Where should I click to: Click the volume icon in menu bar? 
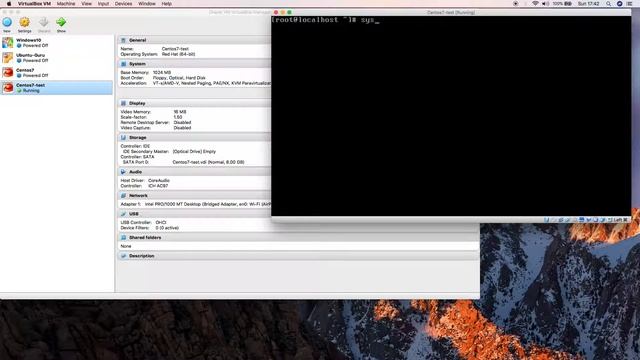pyautogui.click(x=545, y=4)
